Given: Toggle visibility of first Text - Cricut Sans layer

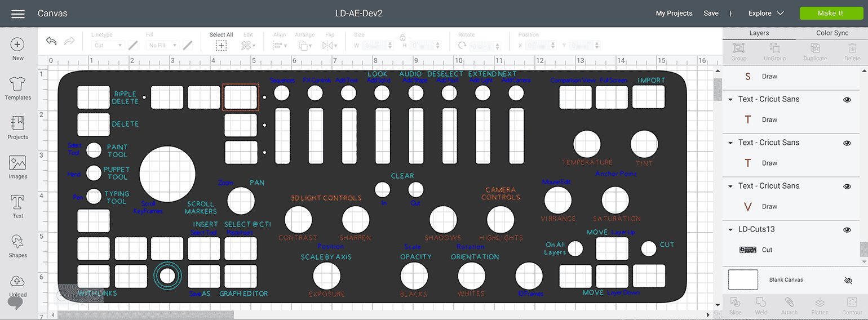Looking at the screenshot, I should point(847,99).
